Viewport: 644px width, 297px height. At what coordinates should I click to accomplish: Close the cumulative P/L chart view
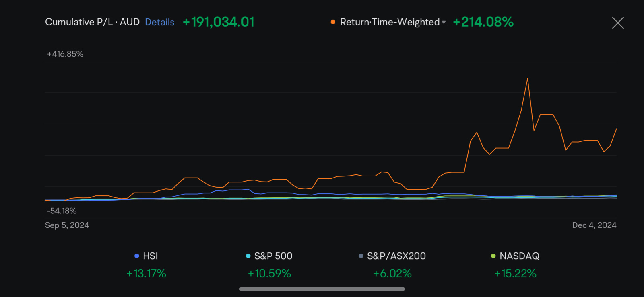pos(618,23)
